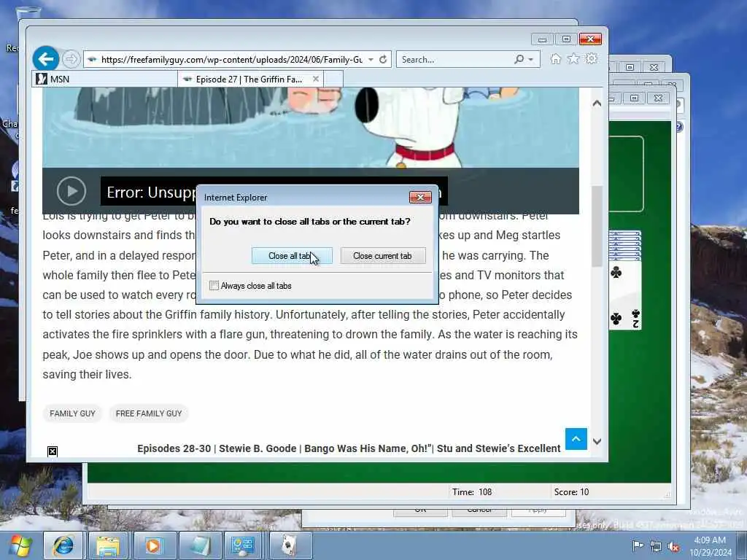The height and width of the screenshot is (560, 747).
Task: Click the FREE FAMILY GUY tag
Action: tap(149, 413)
